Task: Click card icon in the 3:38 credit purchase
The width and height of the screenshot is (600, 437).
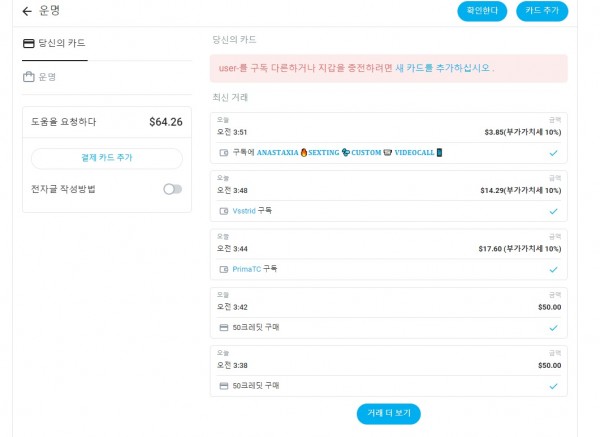Action: click(224, 386)
